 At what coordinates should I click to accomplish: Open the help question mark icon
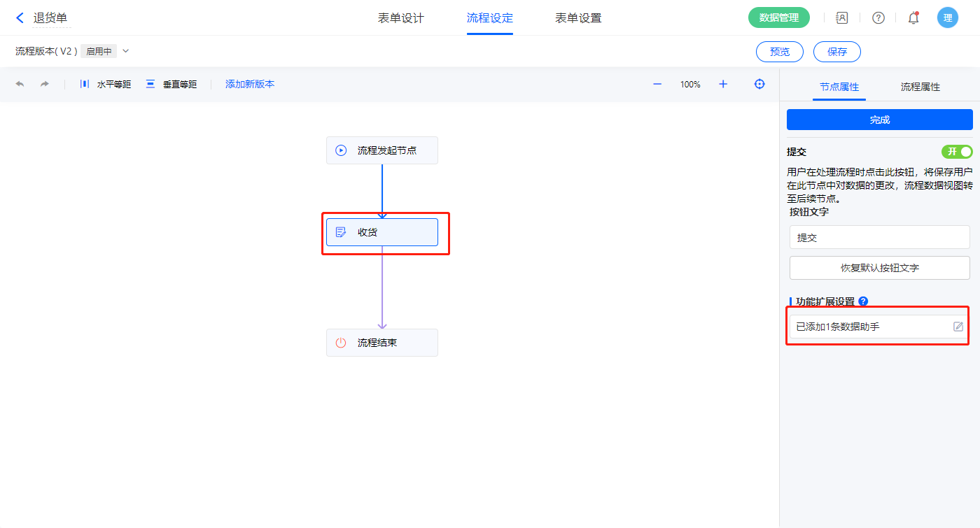(x=878, y=18)
